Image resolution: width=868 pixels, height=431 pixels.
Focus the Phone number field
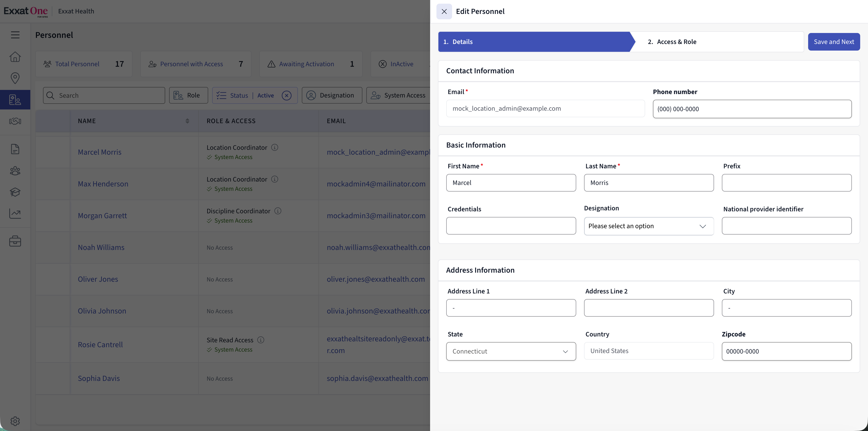pyautogui.click(x=752, y=109)
